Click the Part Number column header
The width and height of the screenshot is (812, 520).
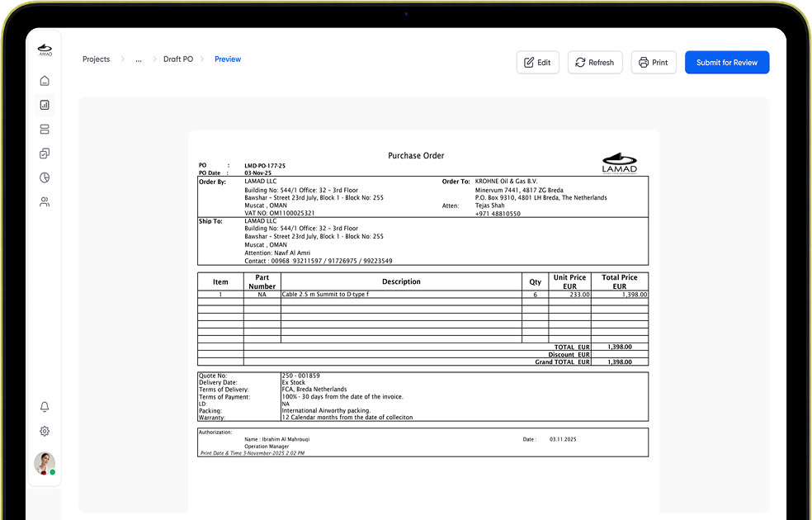tap(262, 281)
